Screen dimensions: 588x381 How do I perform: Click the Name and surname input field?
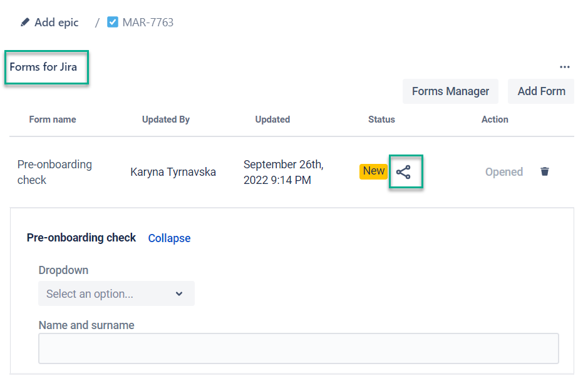click(x=299, y=348)
